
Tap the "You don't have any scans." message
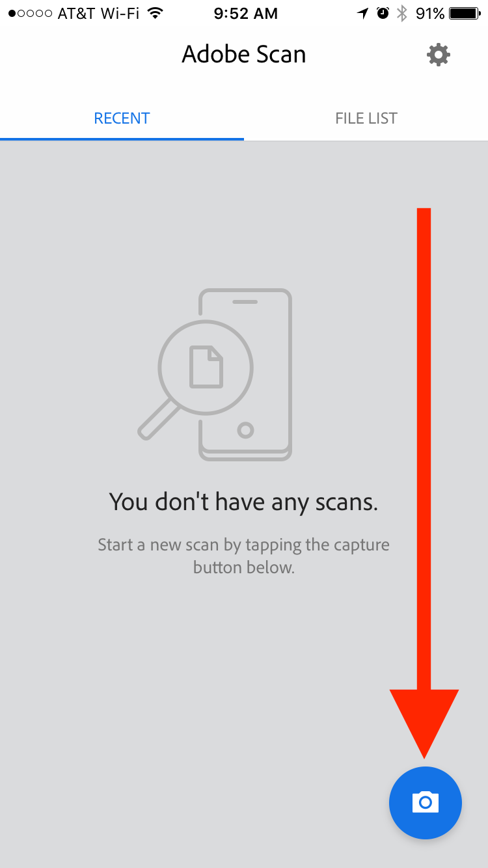click(x=243, y=502)
